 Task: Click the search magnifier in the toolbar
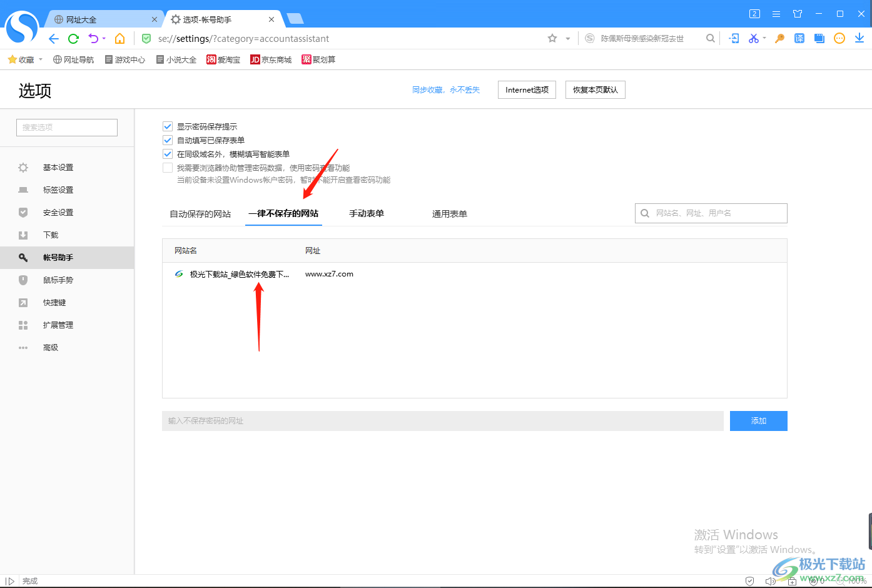711,38
